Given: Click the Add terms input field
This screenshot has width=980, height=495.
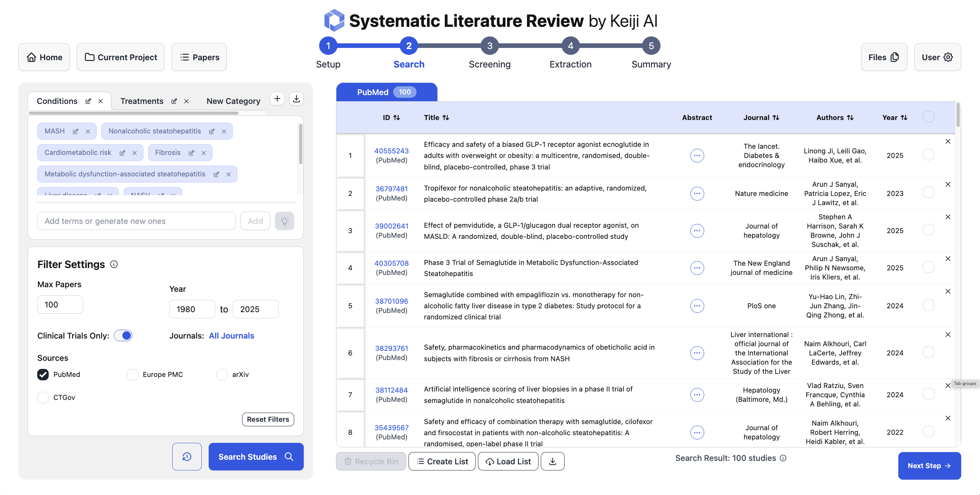Looking at the screenshot, I should pos(136,221).
